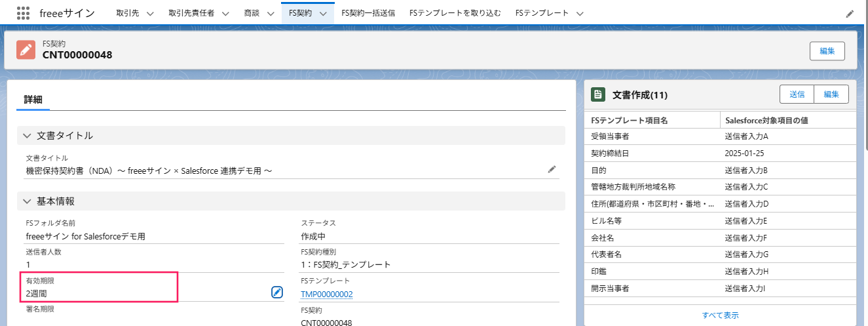Viewport: 868px width, 326px height.
Task: Go to 取引先責任者 tab
Action: click(x=191, y=13)
